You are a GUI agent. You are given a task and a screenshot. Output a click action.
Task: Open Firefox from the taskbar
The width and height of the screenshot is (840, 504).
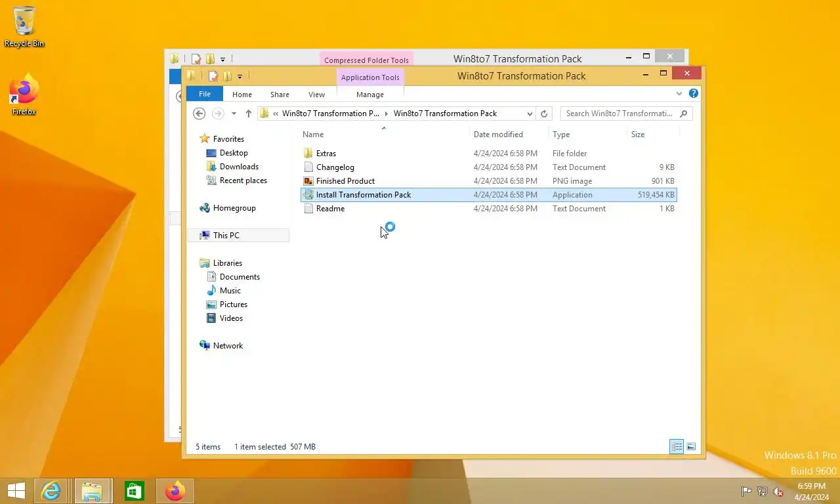pyautogui.click(x=175, y=491)
